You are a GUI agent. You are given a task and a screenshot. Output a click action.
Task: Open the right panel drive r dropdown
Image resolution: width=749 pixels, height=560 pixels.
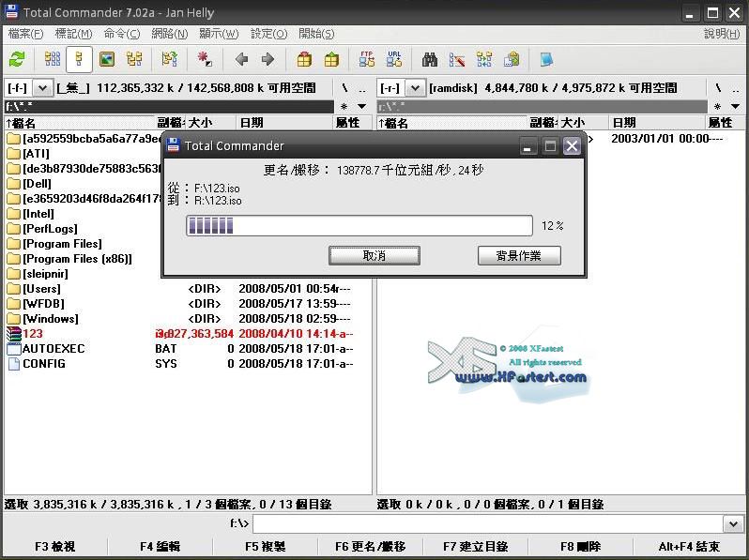click(x=415, y=88)
